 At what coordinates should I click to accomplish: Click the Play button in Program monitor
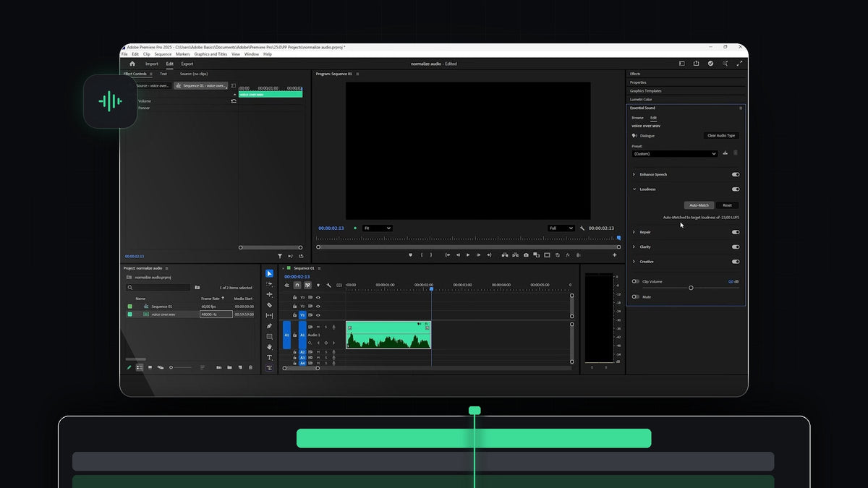point(468,254)
